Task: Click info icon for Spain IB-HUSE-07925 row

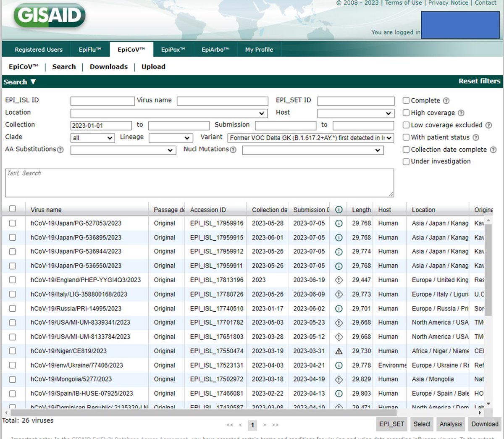Action: click(339, 394)
